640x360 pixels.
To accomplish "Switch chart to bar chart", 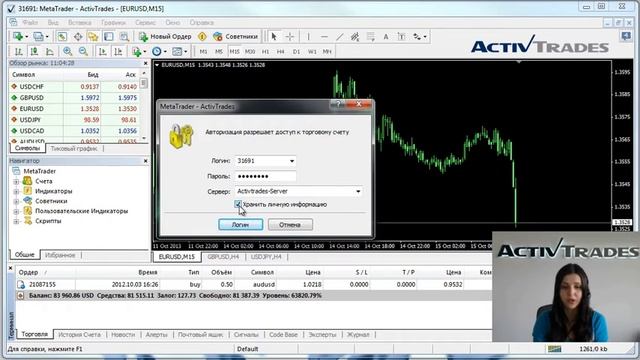I will (19, 51).
